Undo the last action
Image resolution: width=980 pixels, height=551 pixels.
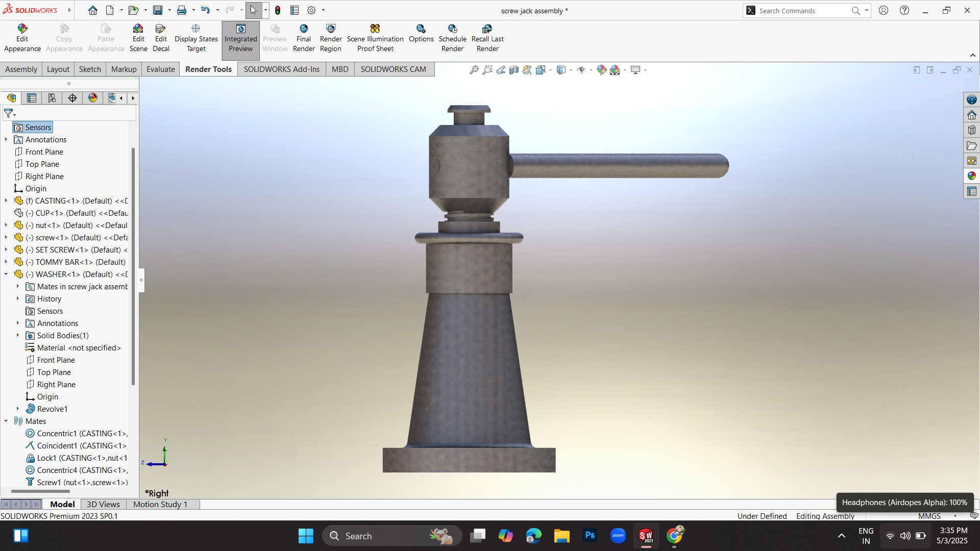tap(206, 10)
